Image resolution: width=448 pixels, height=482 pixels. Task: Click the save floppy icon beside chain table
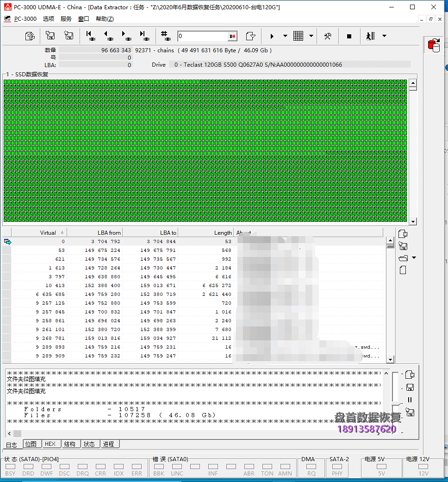pos(403,246)
